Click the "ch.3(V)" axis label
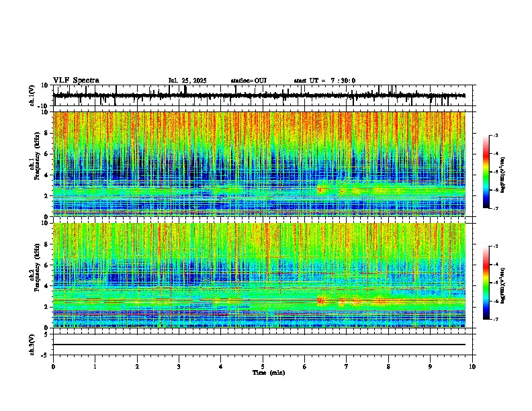 32,345
